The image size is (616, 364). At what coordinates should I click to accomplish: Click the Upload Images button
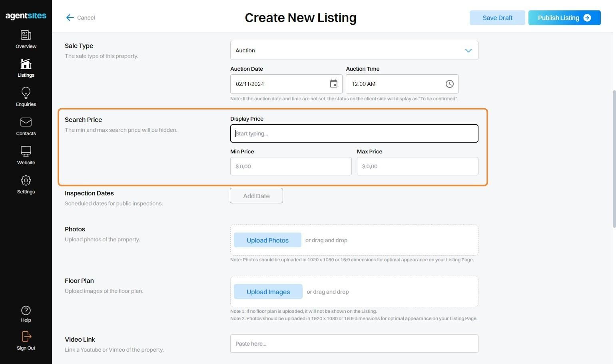[268, 292]
